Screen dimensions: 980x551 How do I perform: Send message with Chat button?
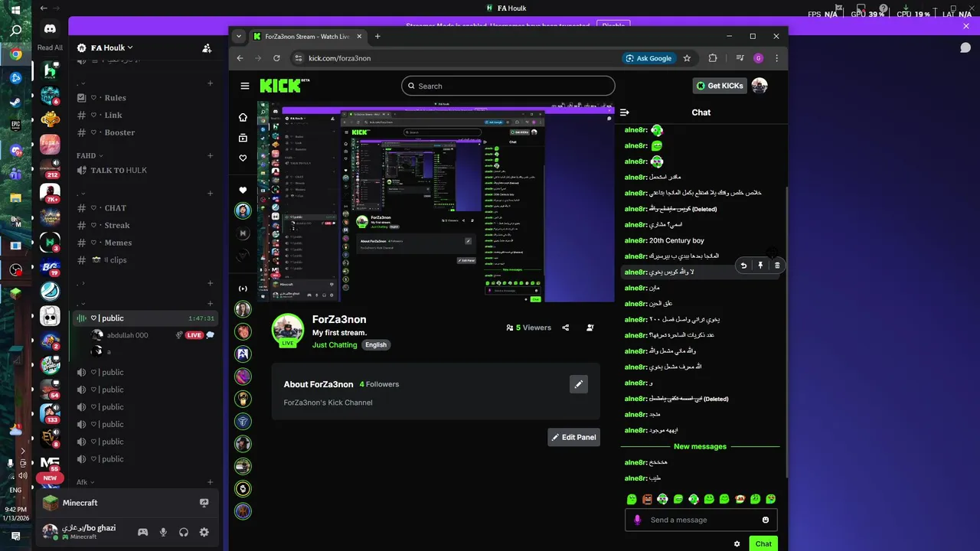[763, 544]
